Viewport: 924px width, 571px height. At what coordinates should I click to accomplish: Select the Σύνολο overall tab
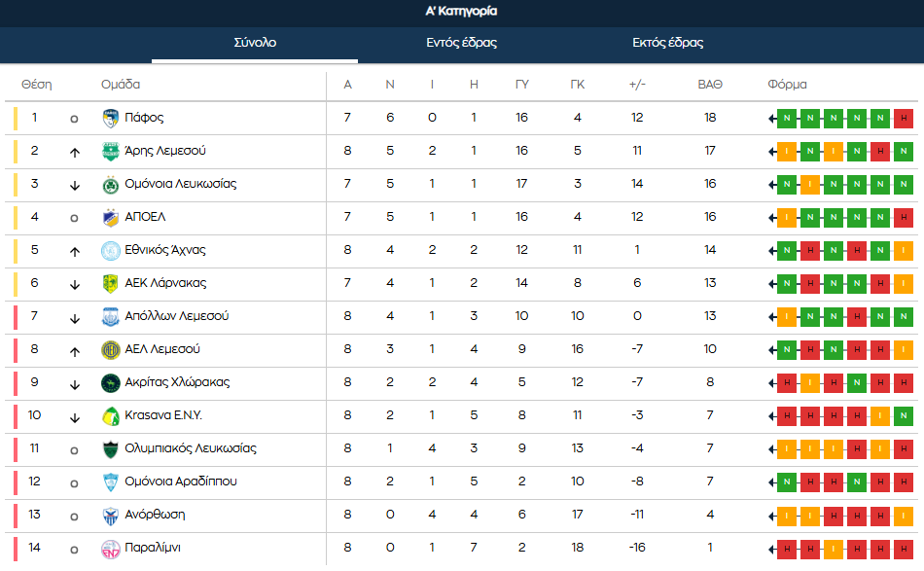click(255, 43)
